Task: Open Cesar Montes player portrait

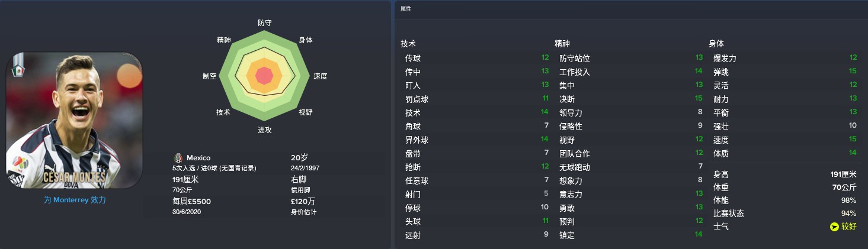Action: tap(75, 121)
